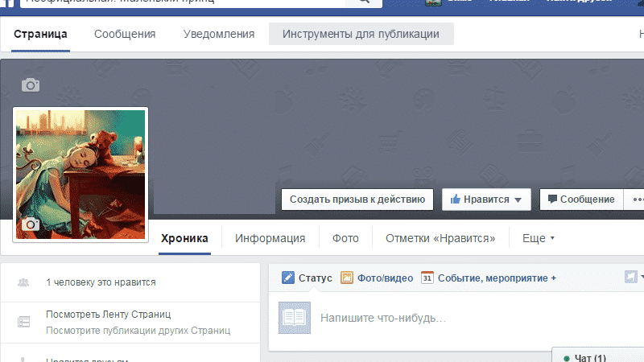This screenshot has width=644, height=362.
Task: Click the people icon beside likes count
Action: tap(23, 282)
